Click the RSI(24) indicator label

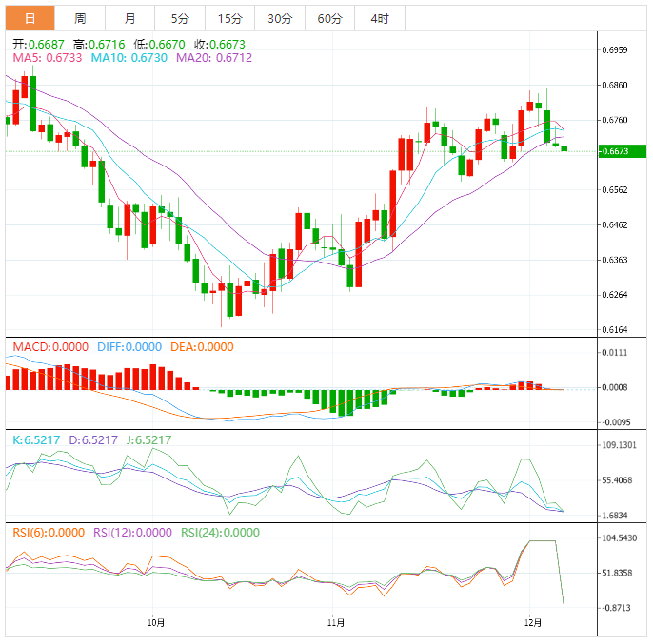tap(221, 533)
